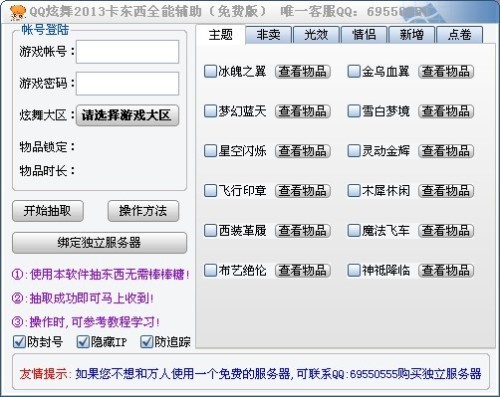Focus the 游戏帐号 input field
Image resolution: width=500 pixels, height=397 pixels.
127,52
